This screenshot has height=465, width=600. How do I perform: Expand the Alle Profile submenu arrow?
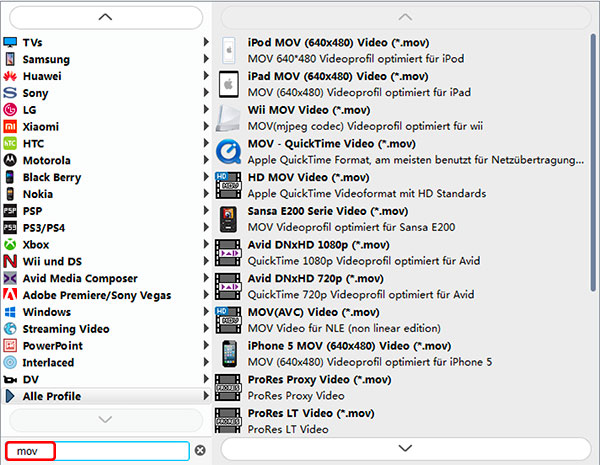(206, 395)
